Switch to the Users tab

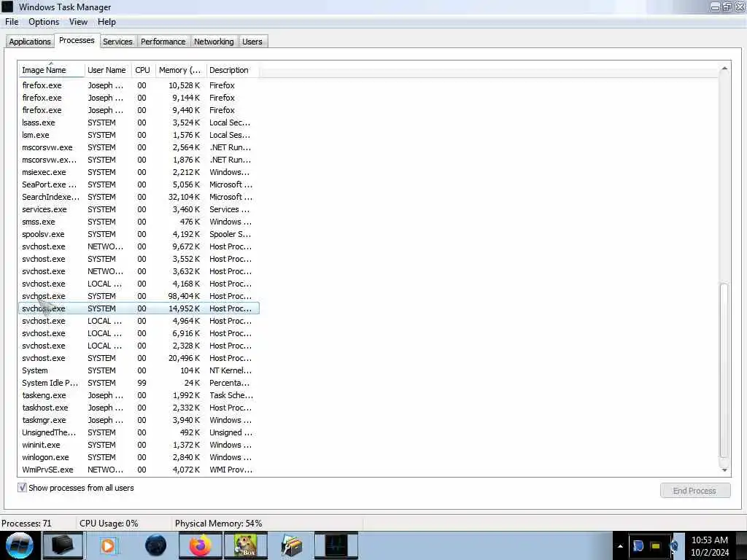pos(252,42)
